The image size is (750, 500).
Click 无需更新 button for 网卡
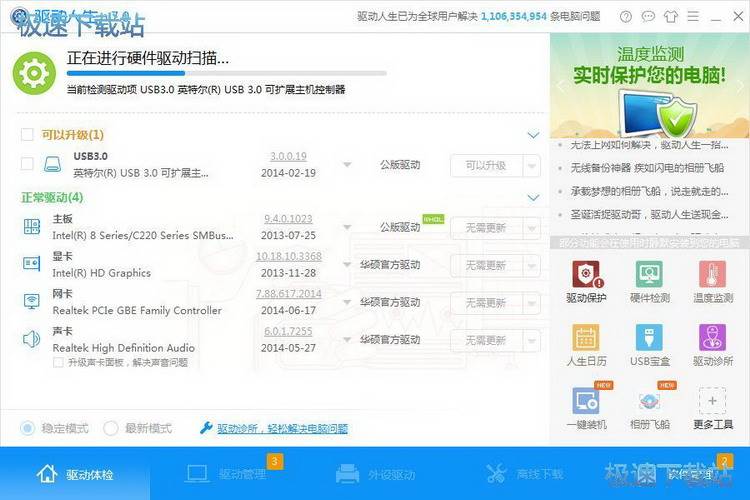[x=486, y=303]
